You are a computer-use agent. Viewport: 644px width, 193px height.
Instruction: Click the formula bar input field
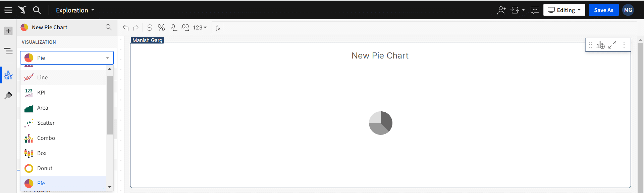point(429,28)
